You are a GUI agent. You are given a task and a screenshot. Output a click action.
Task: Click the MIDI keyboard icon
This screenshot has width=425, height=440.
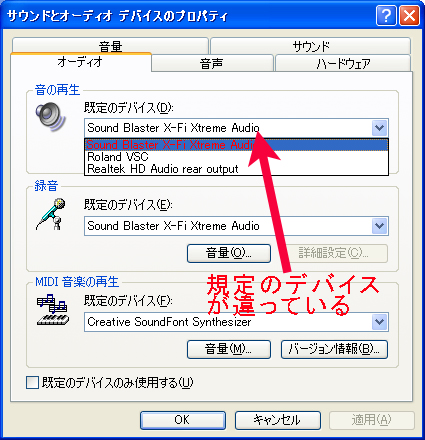point(53,310)
